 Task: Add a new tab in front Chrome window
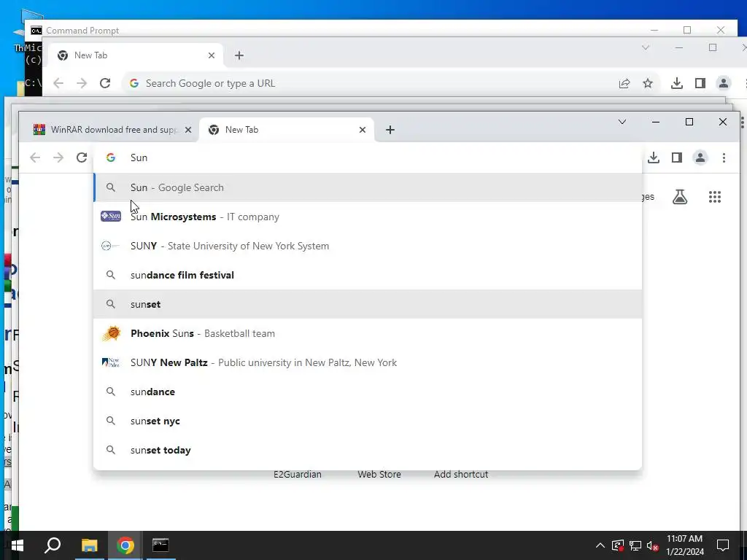(x=390, y=130)
